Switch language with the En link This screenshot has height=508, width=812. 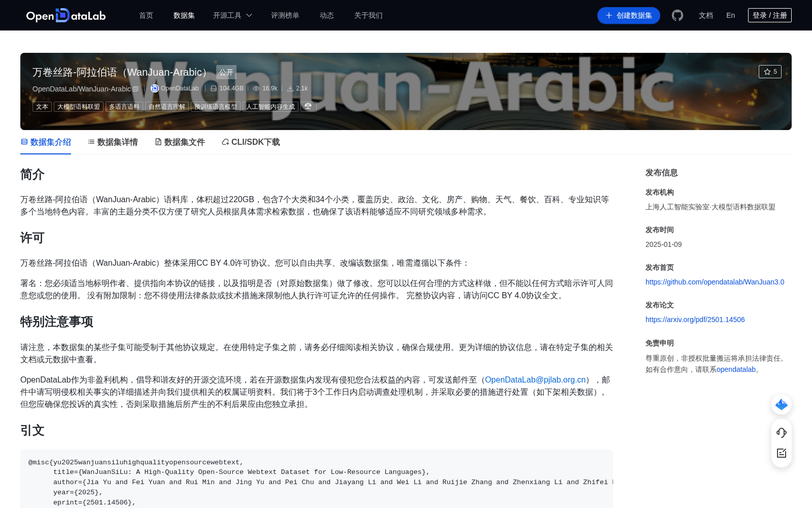[x=731, y=15]
